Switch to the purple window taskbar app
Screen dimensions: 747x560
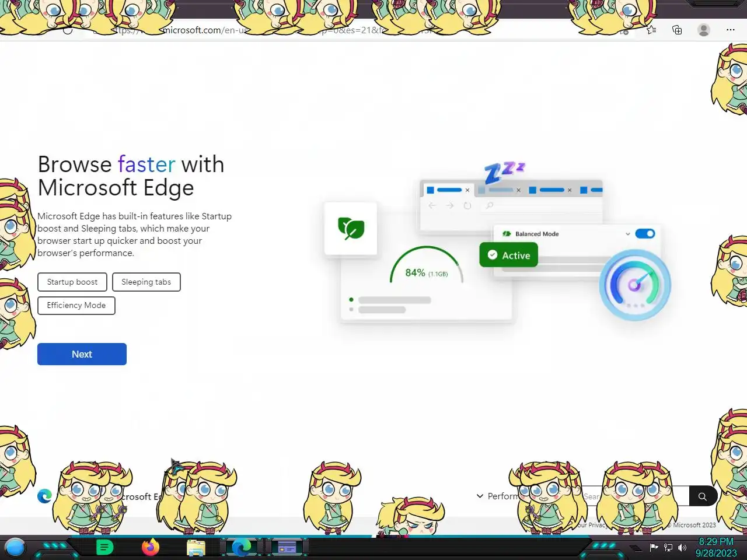click(287, 548)
